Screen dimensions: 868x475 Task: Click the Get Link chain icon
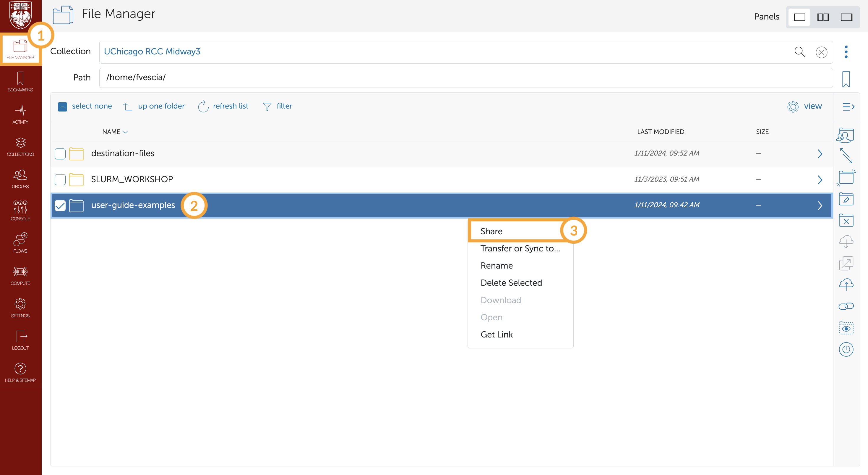846,306
